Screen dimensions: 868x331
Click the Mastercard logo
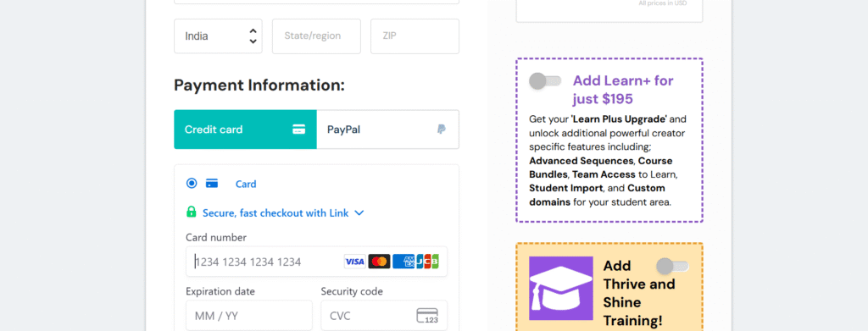379,262
